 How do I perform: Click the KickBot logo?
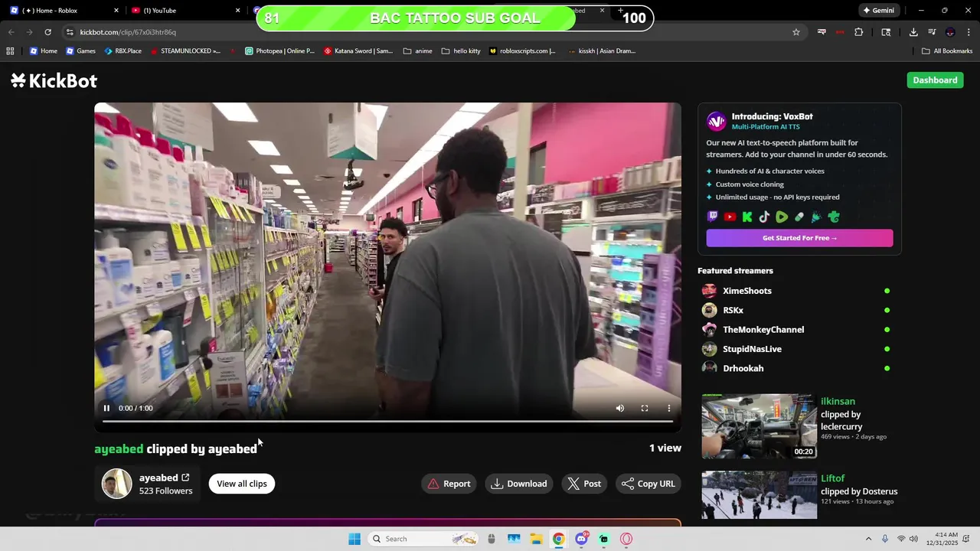point(54,80)
